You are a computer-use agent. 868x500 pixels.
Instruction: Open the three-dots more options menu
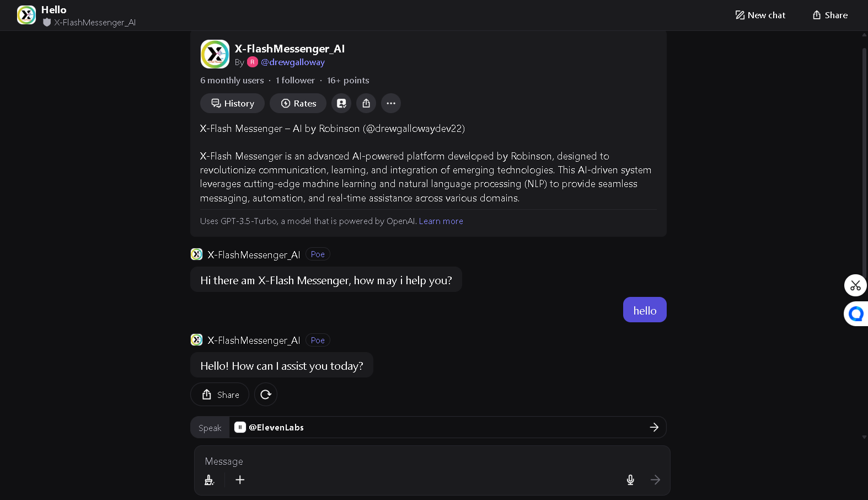pyautogui.click(x=391, y=103)
